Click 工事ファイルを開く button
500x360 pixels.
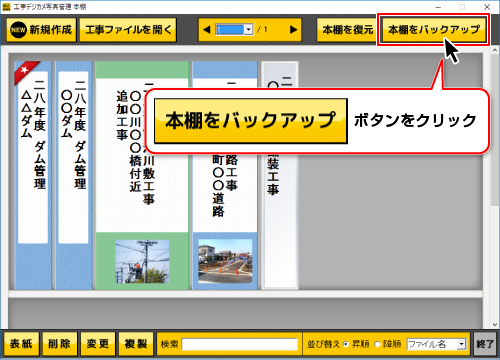pos(128,30)
